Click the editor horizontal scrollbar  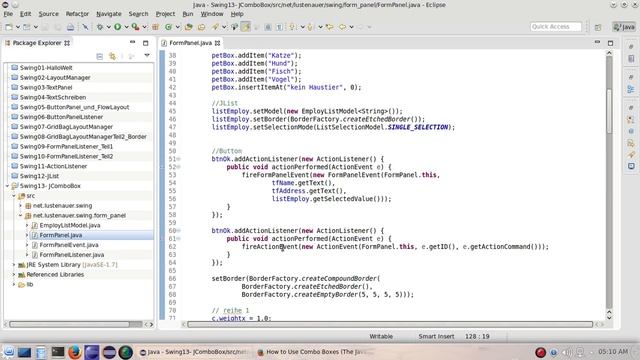pos(390,324)
